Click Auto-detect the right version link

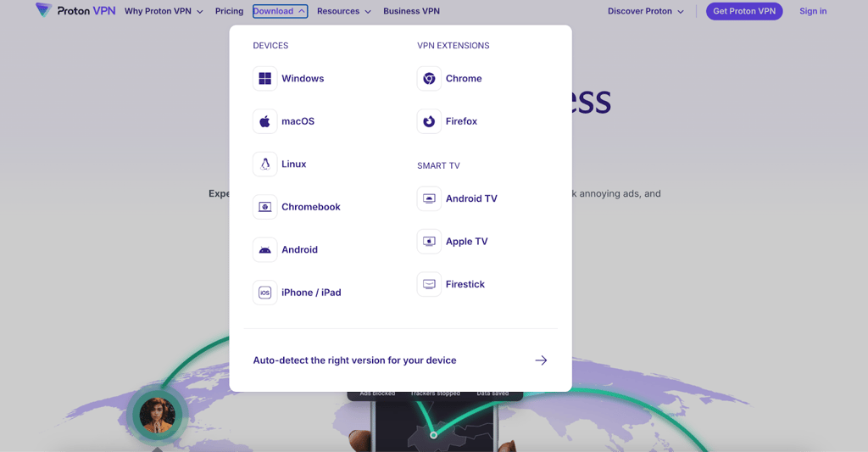click(400, 360)
